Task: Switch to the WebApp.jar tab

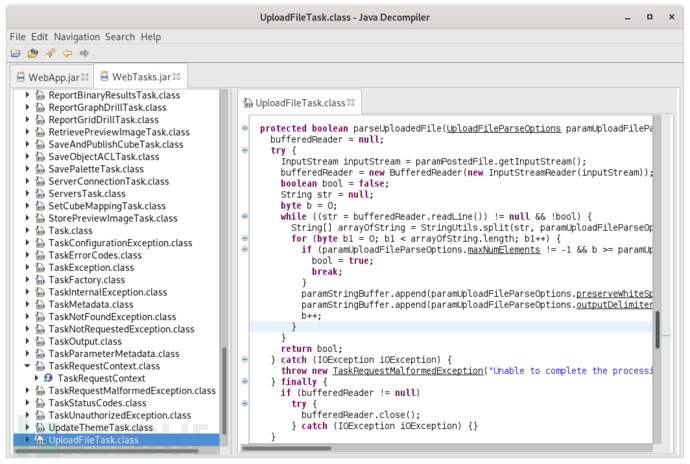Action: (x=52, y=77)
